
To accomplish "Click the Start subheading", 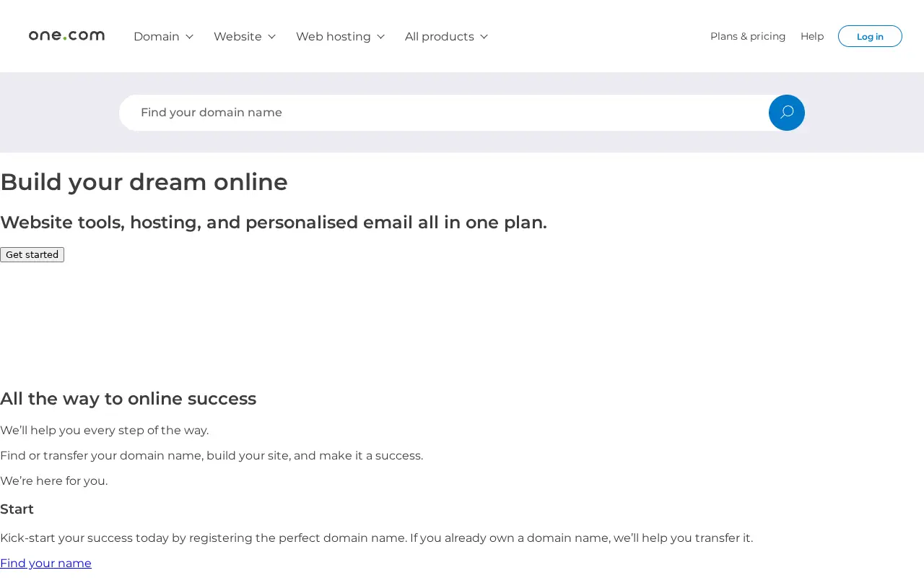I will (x=17, y=509).
